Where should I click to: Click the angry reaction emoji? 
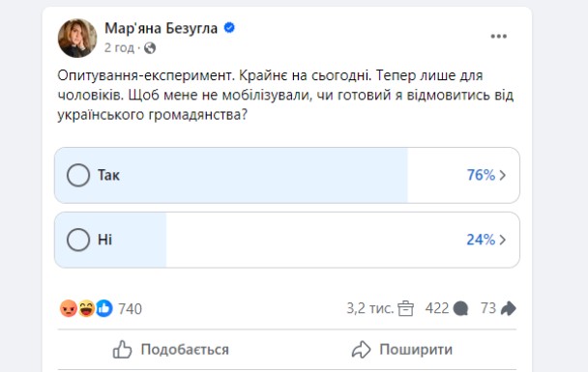point(69,308)
